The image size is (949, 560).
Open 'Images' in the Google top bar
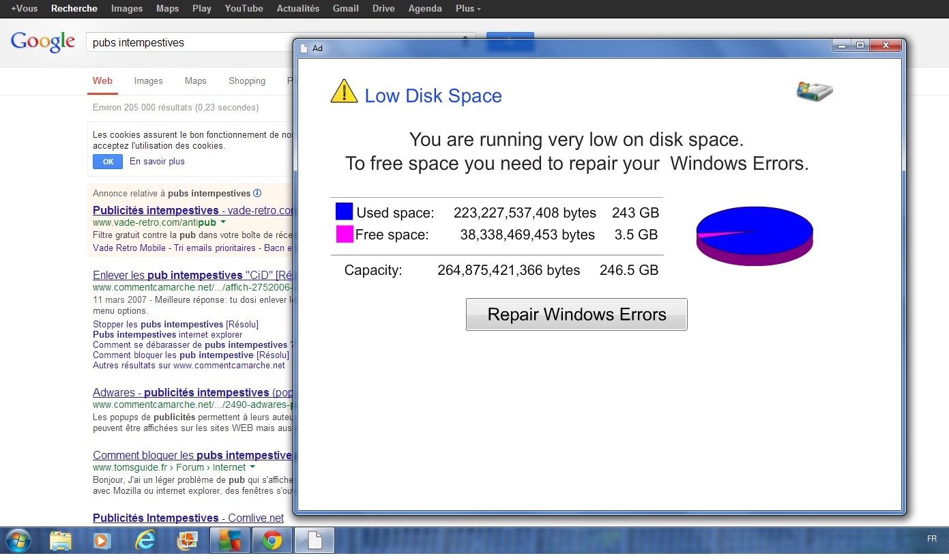(127, 9)
